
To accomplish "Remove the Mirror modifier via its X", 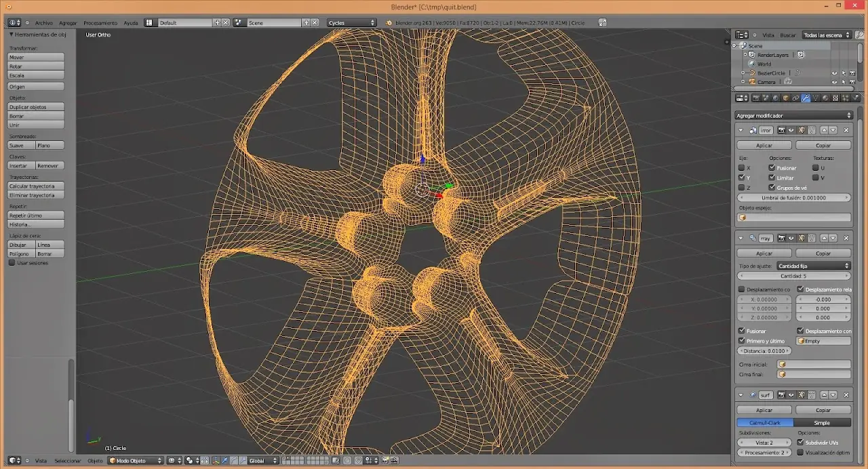I will click(x=846, y=130).
